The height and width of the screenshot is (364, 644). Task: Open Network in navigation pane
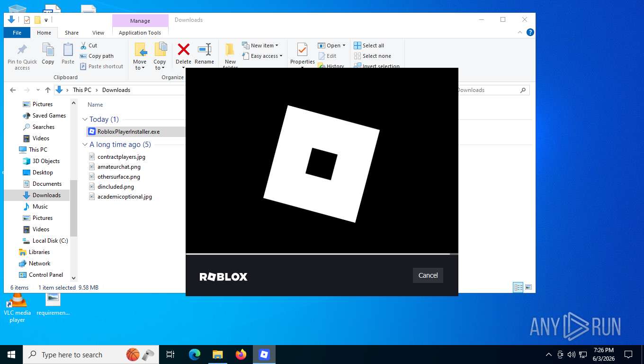[x=39, y=264]
